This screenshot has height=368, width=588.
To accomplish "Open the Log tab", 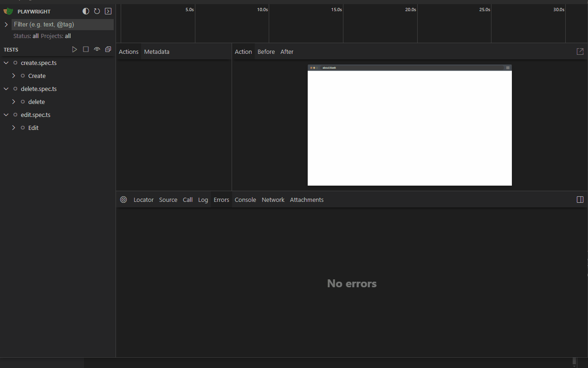I will coord(203,200).
